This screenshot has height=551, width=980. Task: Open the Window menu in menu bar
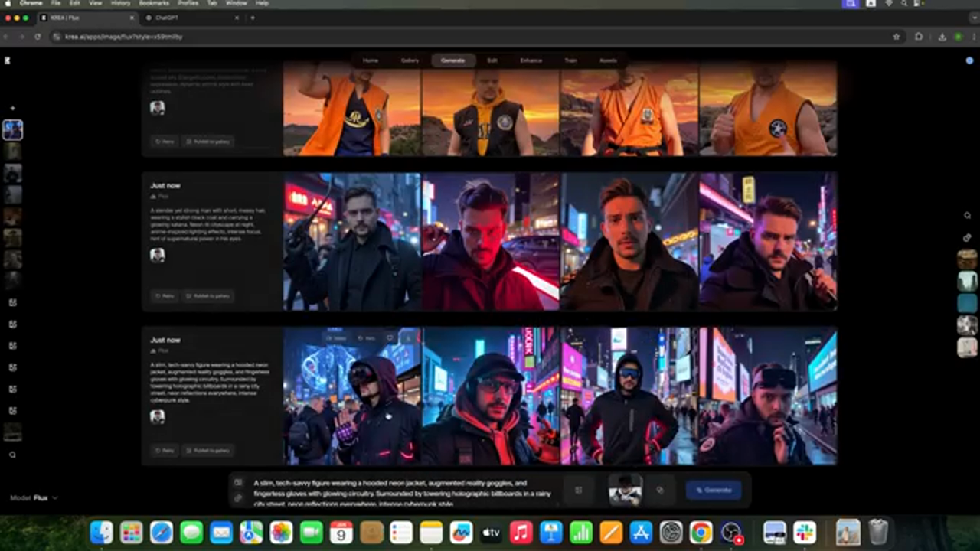[237, 3]
